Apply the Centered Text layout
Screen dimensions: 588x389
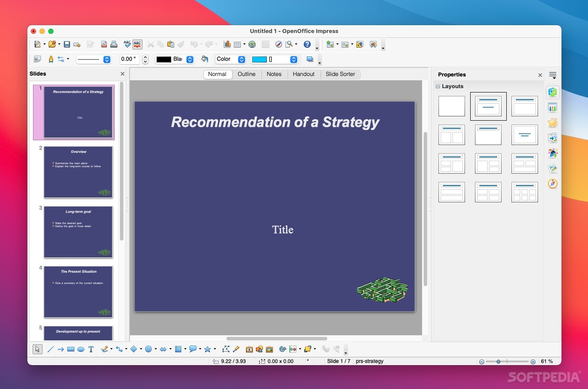[525, 135]
